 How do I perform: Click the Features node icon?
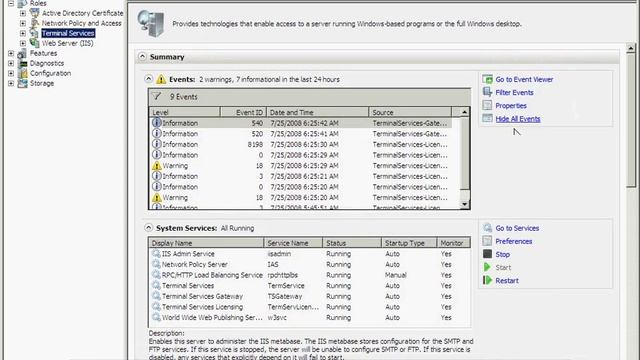(x=22, y=53)
